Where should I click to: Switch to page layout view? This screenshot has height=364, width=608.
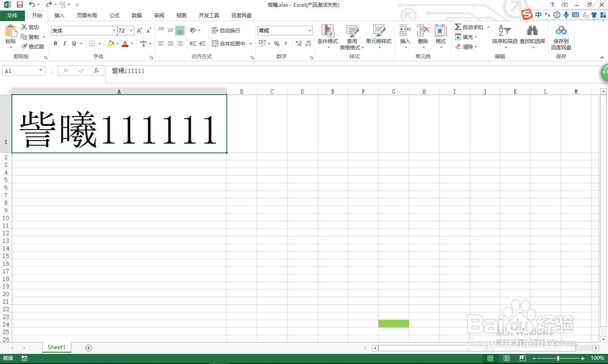tap(506, 358)
